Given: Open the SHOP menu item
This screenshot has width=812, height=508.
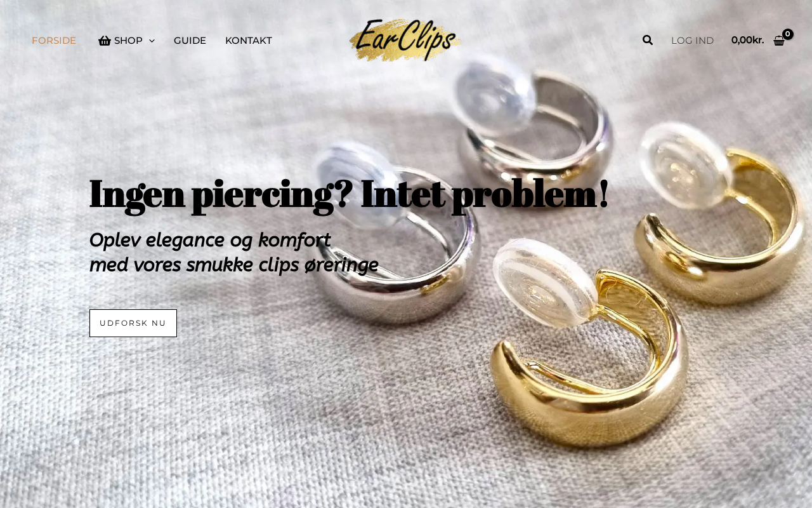Looking at the screenshot, I should pyautogui.click(x=128, y=41).
